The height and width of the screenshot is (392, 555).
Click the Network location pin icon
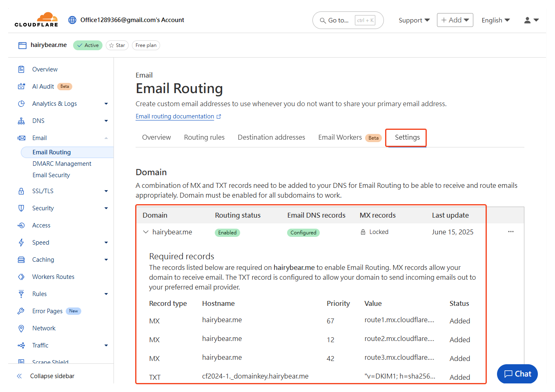(21, 328)
